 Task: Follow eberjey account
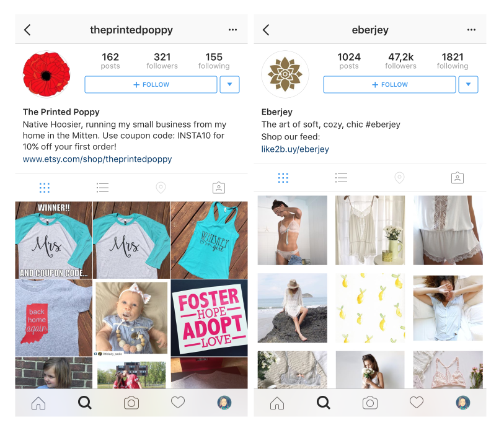[389, 84]
